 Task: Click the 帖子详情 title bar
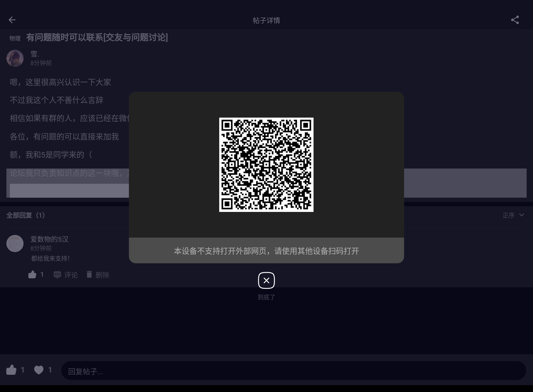(x=266, y=20)
